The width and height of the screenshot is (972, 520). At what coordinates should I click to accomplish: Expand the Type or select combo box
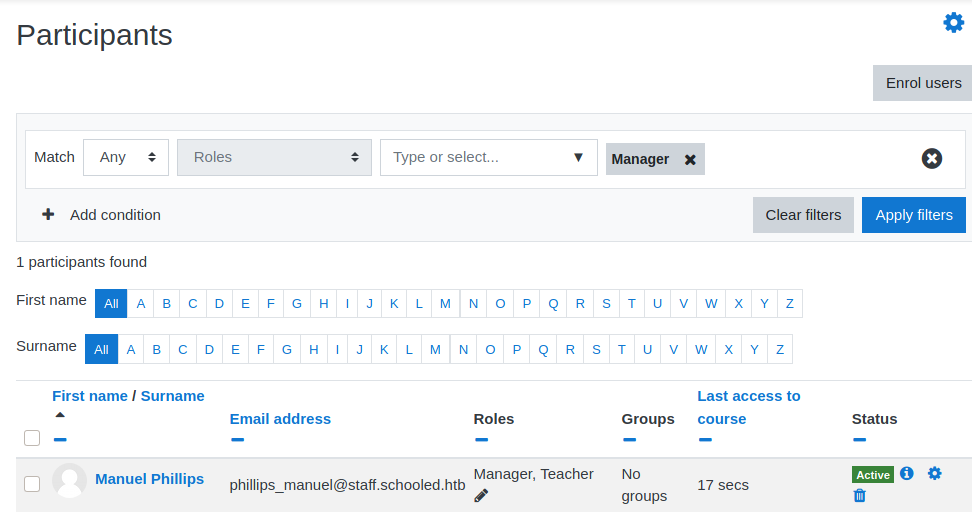pos(488,157)
